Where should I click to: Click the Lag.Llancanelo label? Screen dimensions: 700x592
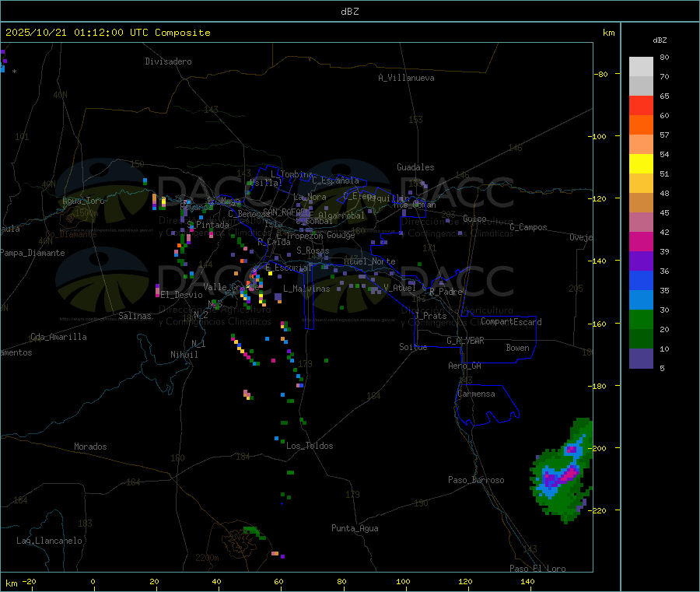pyautogui.click(x=50, y=541)
